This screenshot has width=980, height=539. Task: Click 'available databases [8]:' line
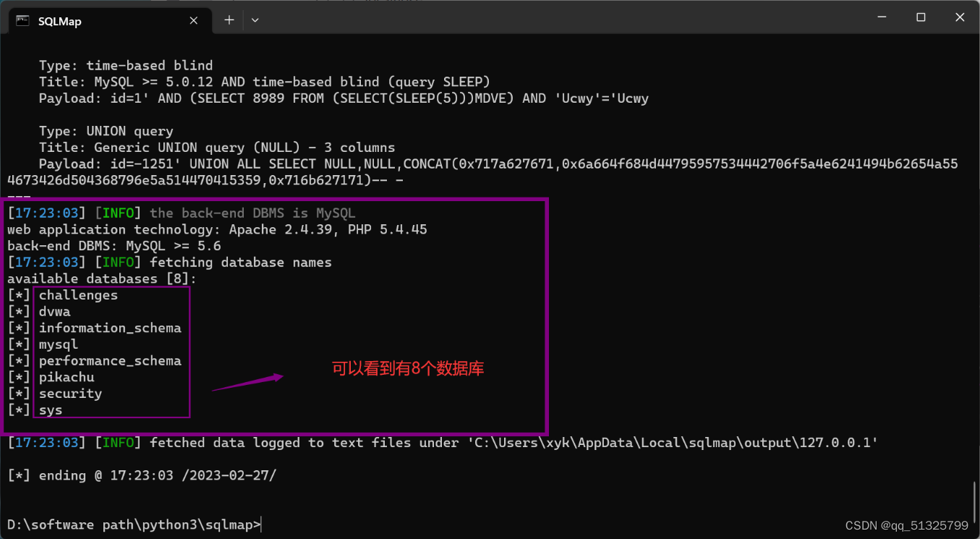[102, 279]
